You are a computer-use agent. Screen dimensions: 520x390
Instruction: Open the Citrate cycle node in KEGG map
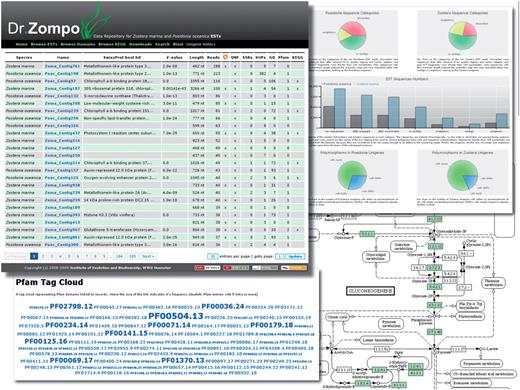[337, 317]
